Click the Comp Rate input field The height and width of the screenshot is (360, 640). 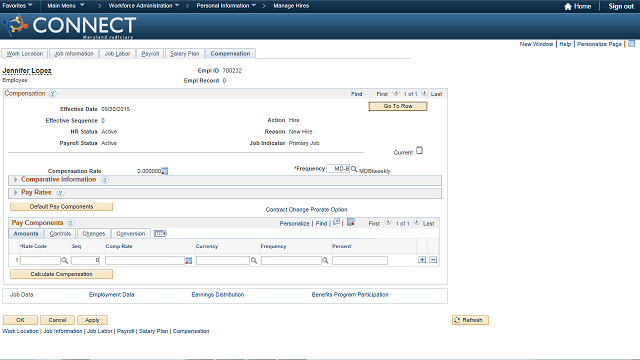point(145,260)
